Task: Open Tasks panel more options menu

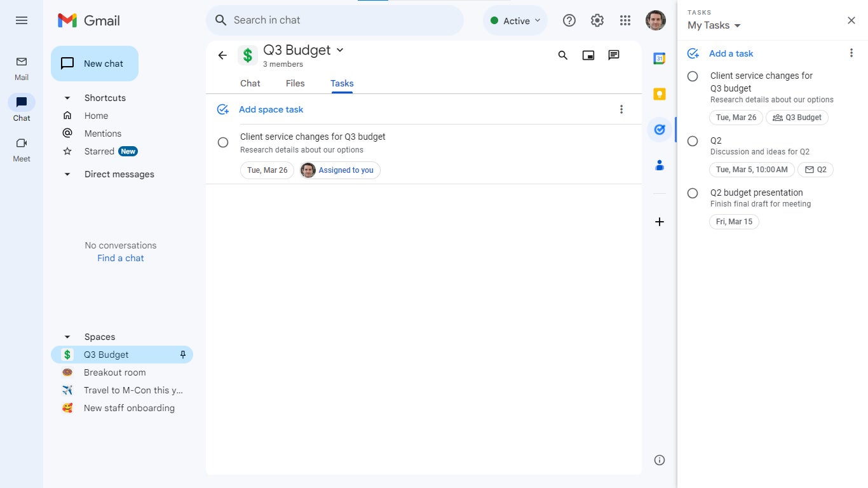Action: (x=851, y=53)
